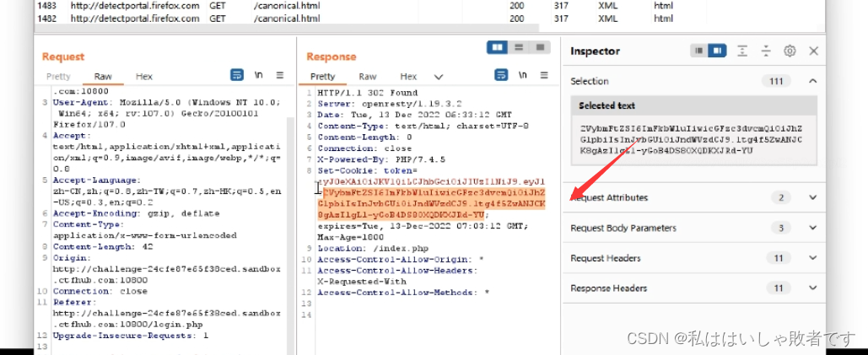Expand all Inspector sections icon
This screenshot has height=355, width=868.
point(742,51)
